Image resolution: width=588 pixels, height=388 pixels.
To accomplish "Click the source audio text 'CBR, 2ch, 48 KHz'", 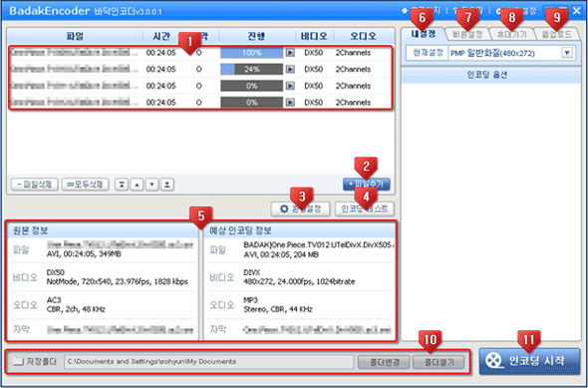I will pos(76,309).
